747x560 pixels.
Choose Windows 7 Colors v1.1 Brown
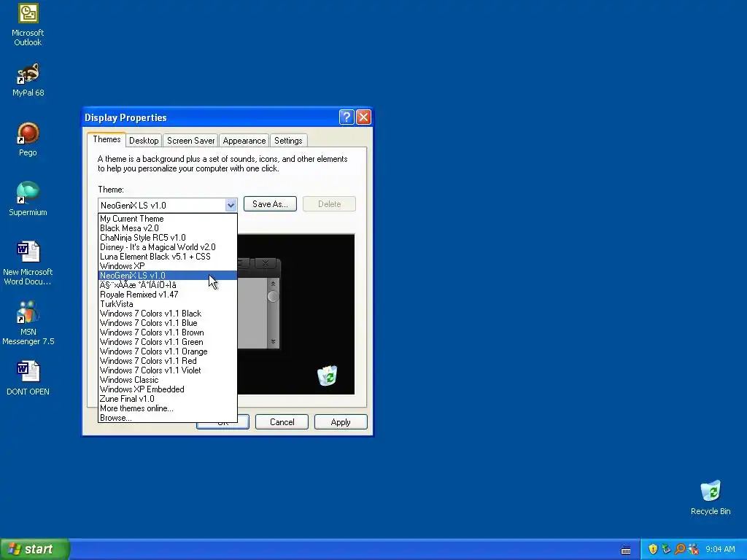pyautogui.click(x=167, y=332)
